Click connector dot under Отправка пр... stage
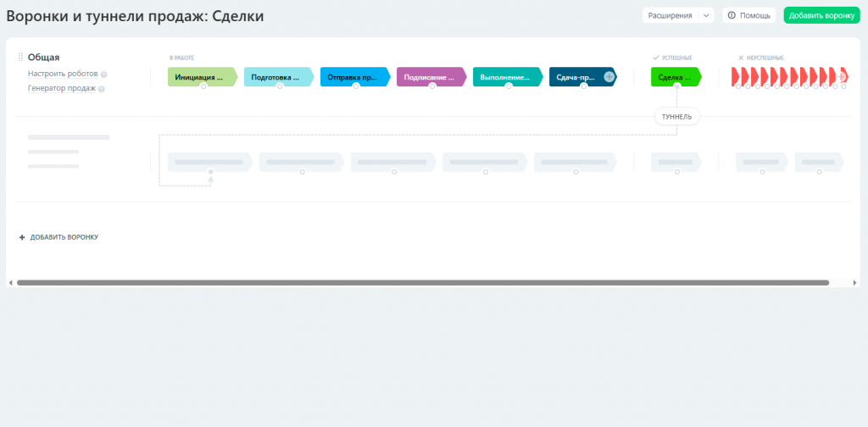 coord(356,86)
